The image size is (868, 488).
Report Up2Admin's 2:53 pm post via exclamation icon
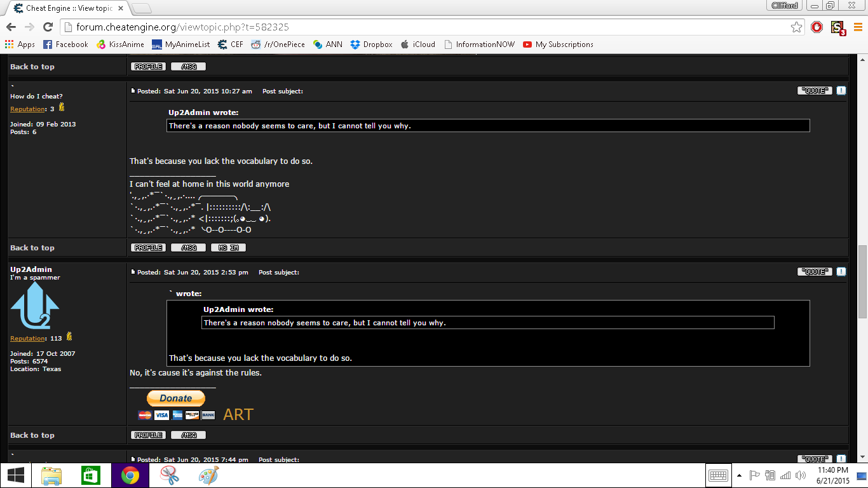click(x=841, y=272)
